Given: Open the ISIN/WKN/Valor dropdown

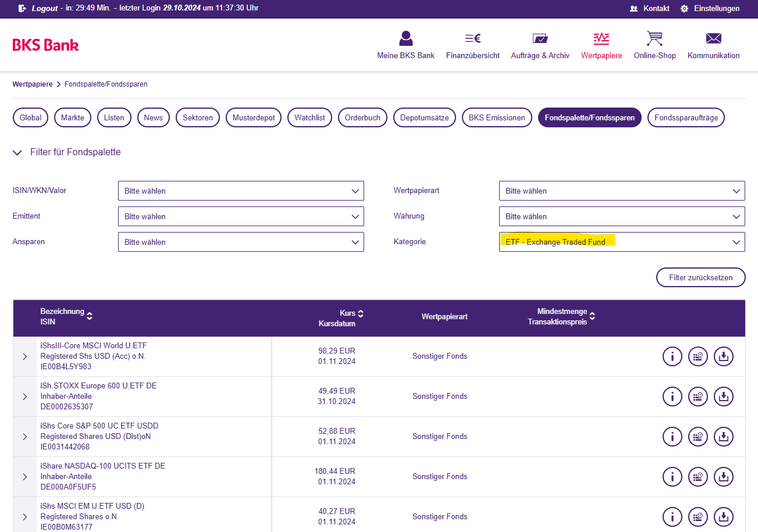Looking at the screenshot, I should (241, 191).
